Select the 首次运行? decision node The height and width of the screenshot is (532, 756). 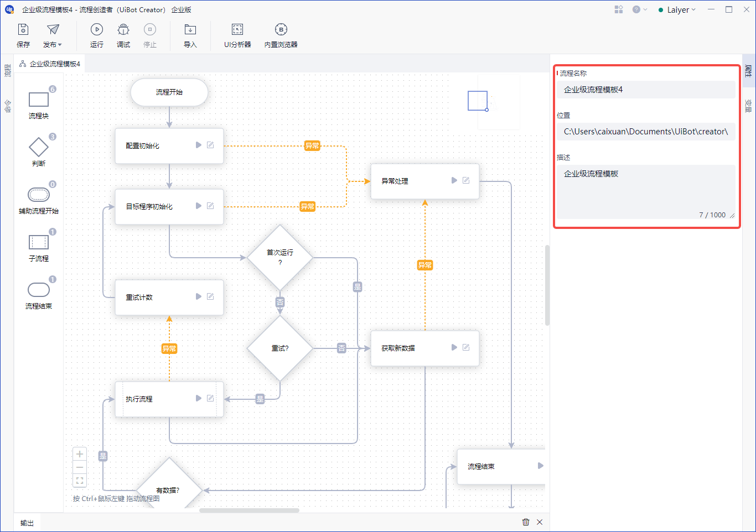(280, 258)
